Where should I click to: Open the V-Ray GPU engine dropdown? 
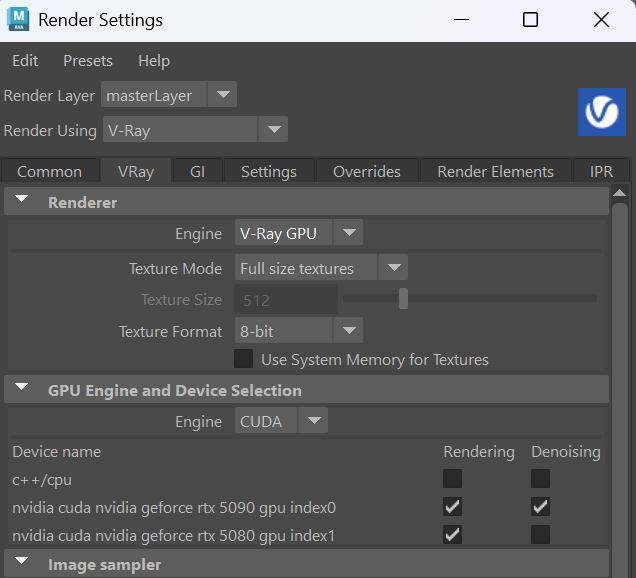pos(298,233)
